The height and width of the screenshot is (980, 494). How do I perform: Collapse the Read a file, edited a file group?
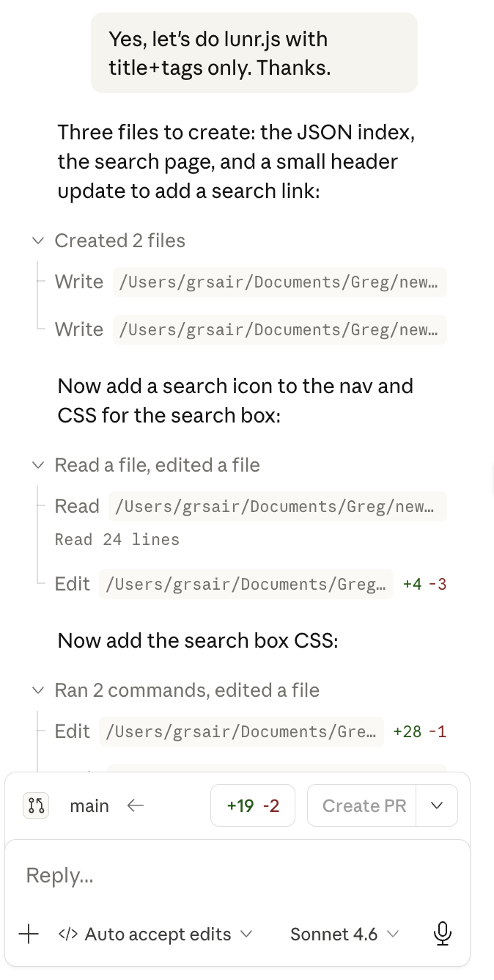pos(37,465)
